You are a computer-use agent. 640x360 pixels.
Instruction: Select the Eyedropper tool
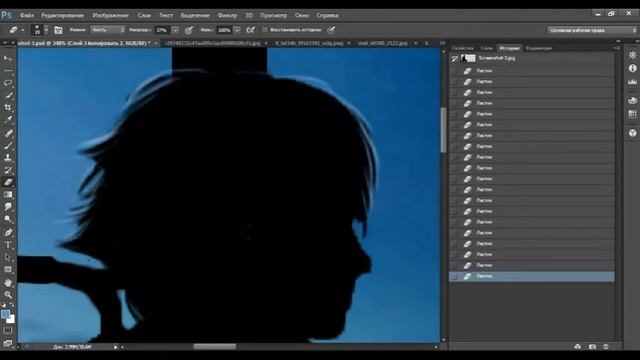[x=8, y=120]
